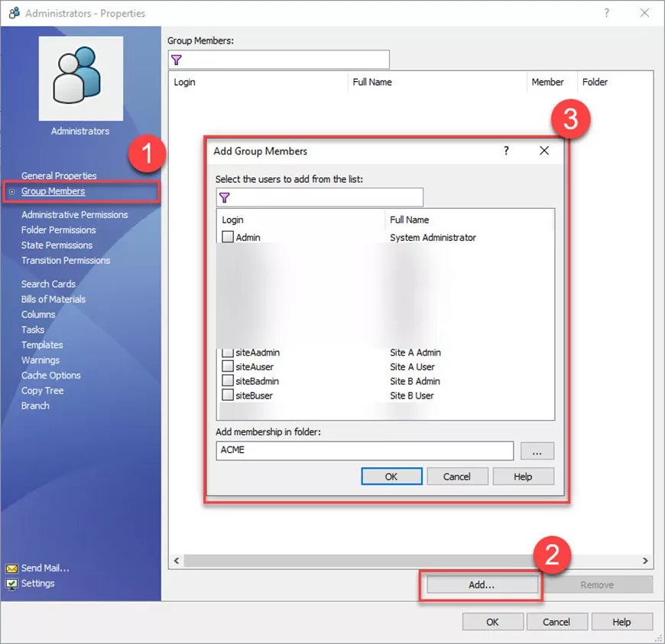Screen dimensions: 665x644
Task: Click the Send Mail envelope icon
Action: tap(12, 568)
